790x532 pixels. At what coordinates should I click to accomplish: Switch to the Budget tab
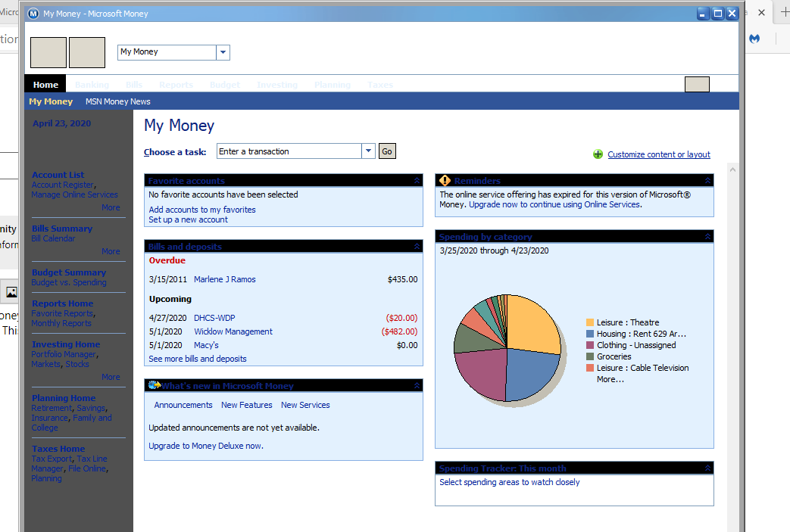click(x=225, y=85)
